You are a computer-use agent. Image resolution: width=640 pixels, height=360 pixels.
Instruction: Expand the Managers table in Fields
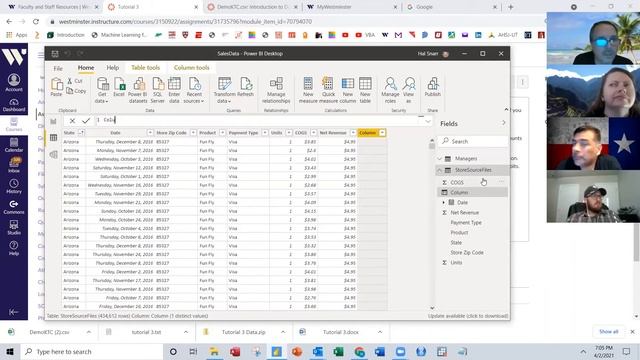pyautogui.click(x=440, y=158)
